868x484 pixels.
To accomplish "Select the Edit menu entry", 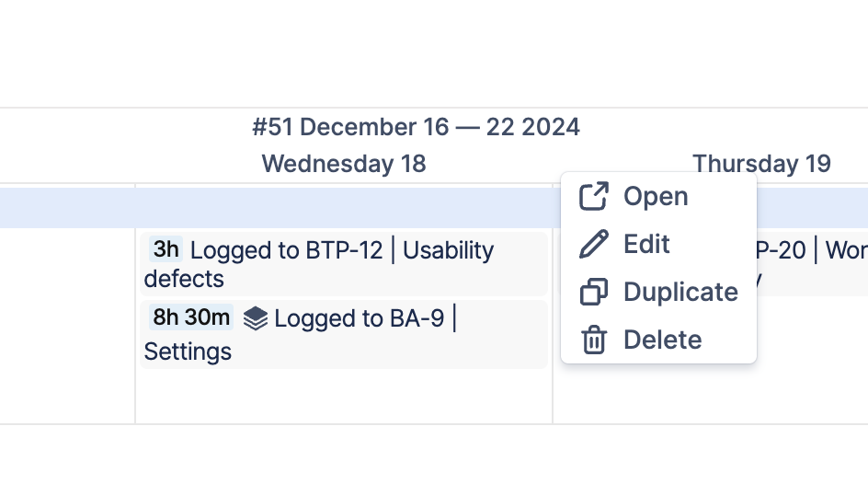I will coord(646,244).
